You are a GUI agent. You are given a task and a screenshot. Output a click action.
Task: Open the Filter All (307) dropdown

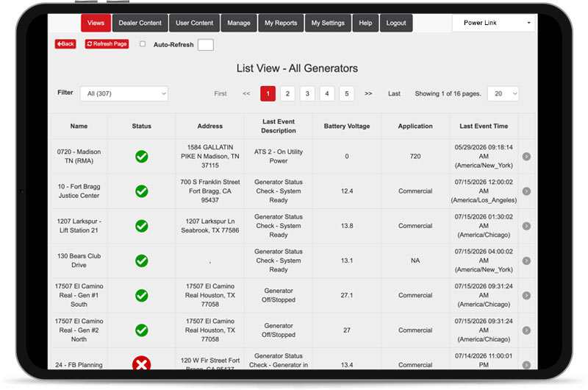pyautogui.click(x=124, y=93)
